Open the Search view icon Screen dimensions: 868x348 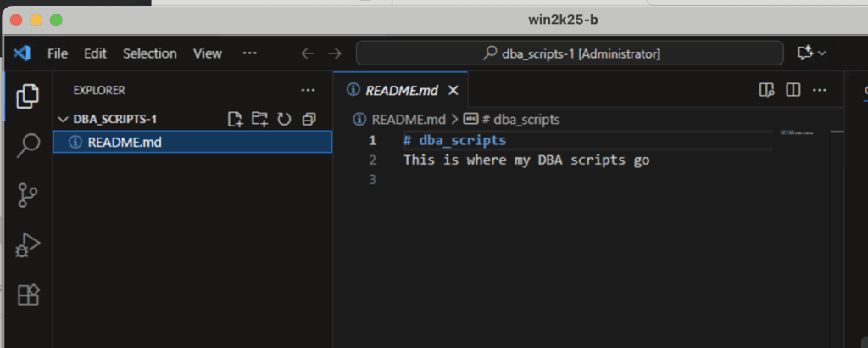(28, 145)
